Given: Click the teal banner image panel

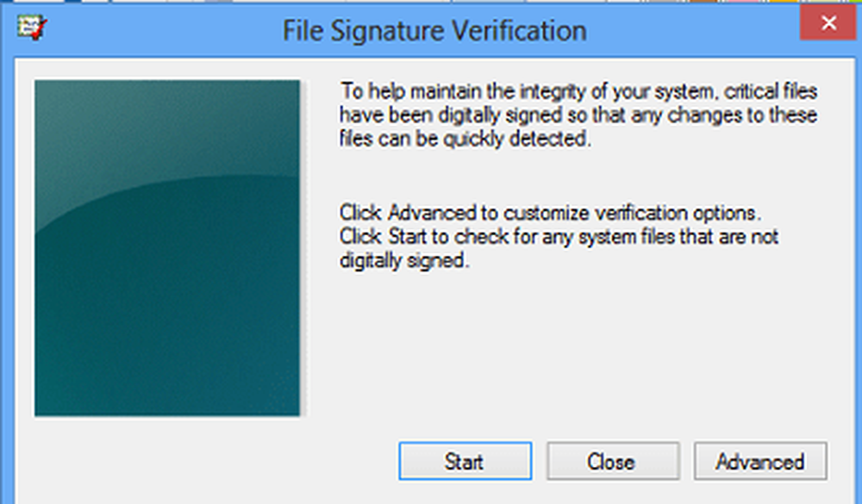Looking at the screenshot, I should click(x=167, y=248).
